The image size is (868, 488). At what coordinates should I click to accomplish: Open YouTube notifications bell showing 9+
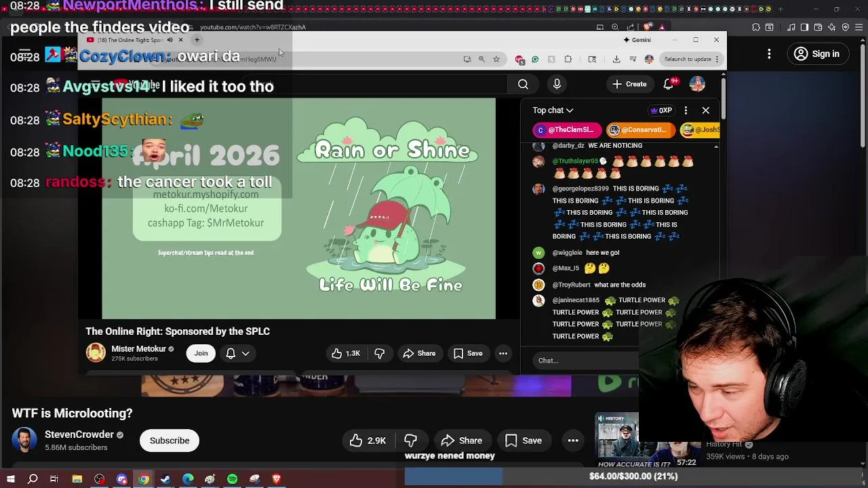(668, 84)
